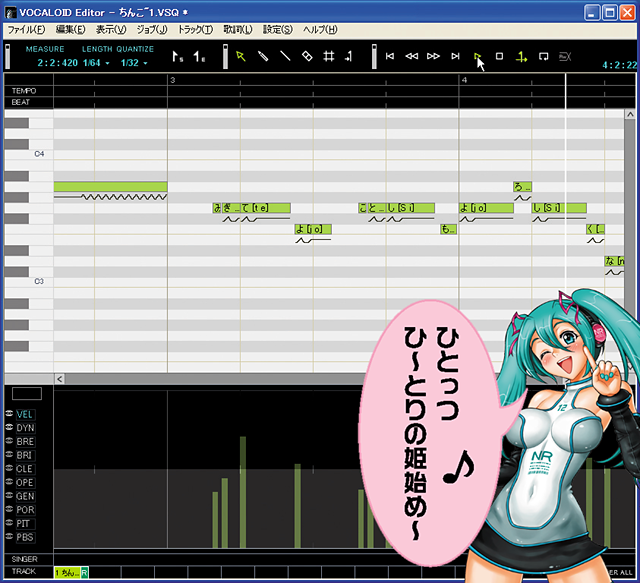Click the time display 4:2:22
The height and width of the screenshot is (583, 640).
tap(620, 65)
